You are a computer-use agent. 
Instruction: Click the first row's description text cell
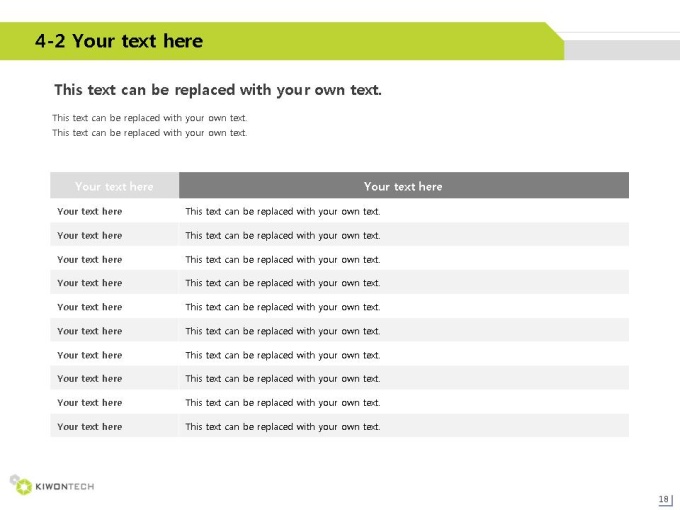404,211
